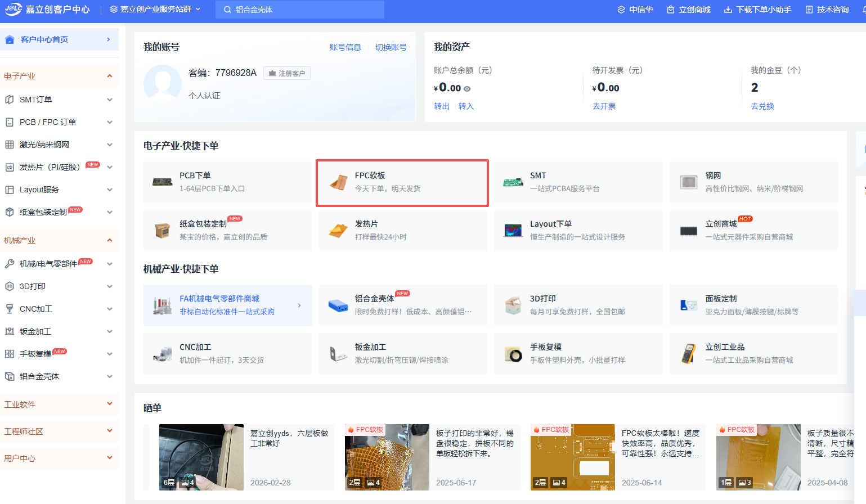This screenshot has height=504, width=866.
Task: Click the 去开票 link
Action: coord(604,106)
